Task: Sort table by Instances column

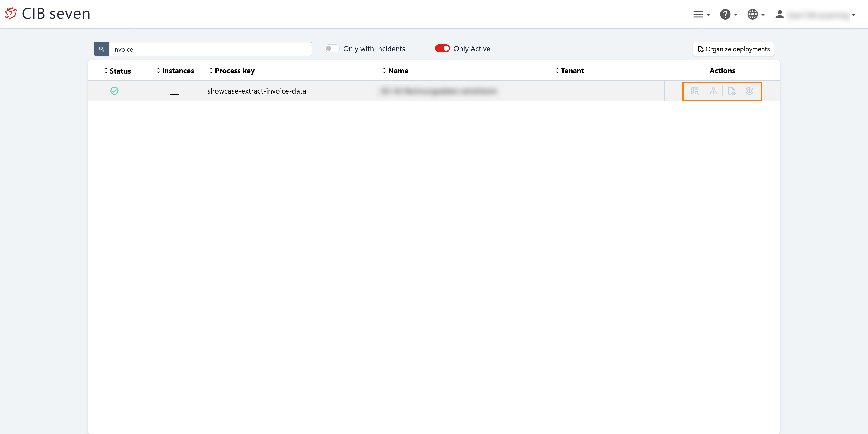Action: click(x=175, y=71)
